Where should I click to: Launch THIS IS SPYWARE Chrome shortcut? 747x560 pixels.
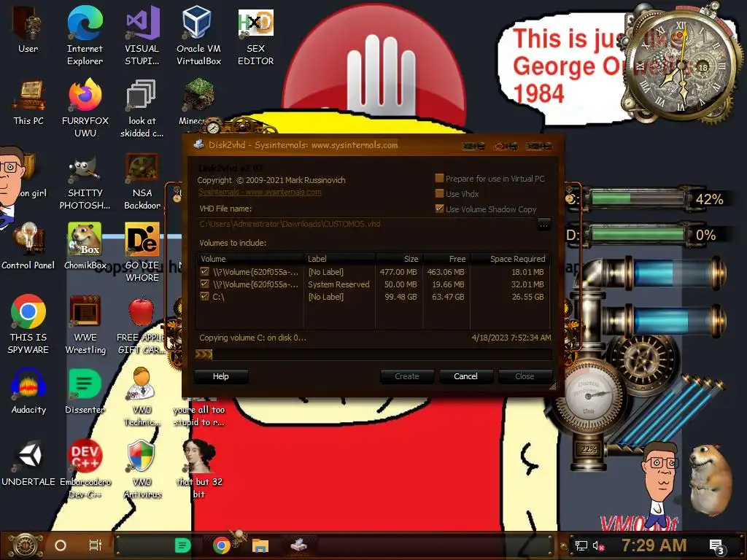pyautogui.click(x=28, y=324)
